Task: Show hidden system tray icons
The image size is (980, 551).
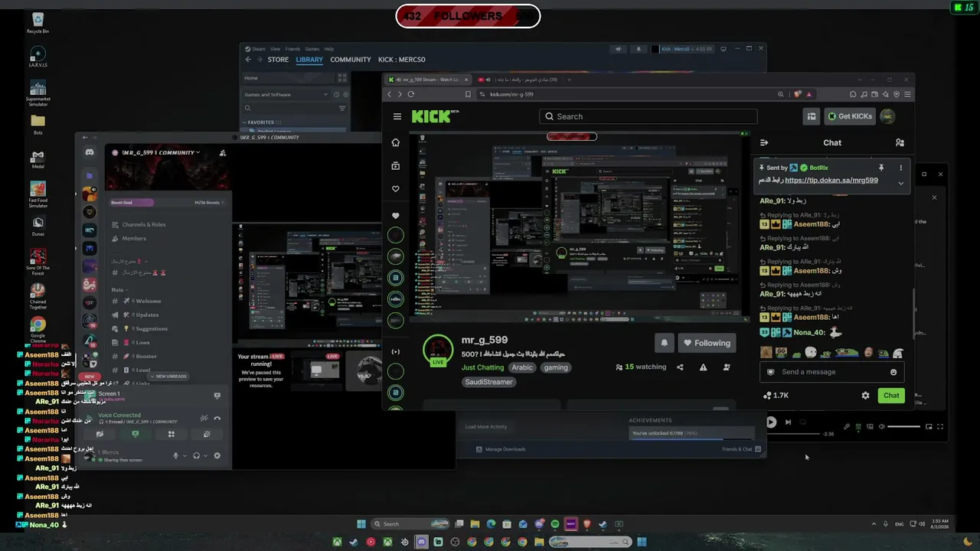Action: [874, 524]
